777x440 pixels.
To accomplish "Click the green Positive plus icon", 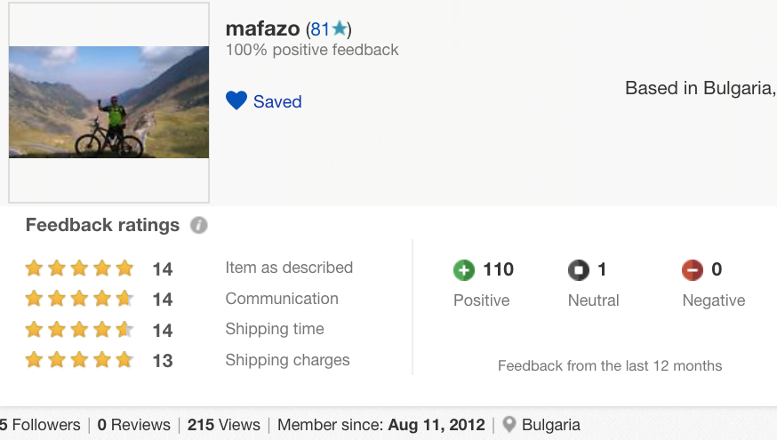I will point(464,270).
